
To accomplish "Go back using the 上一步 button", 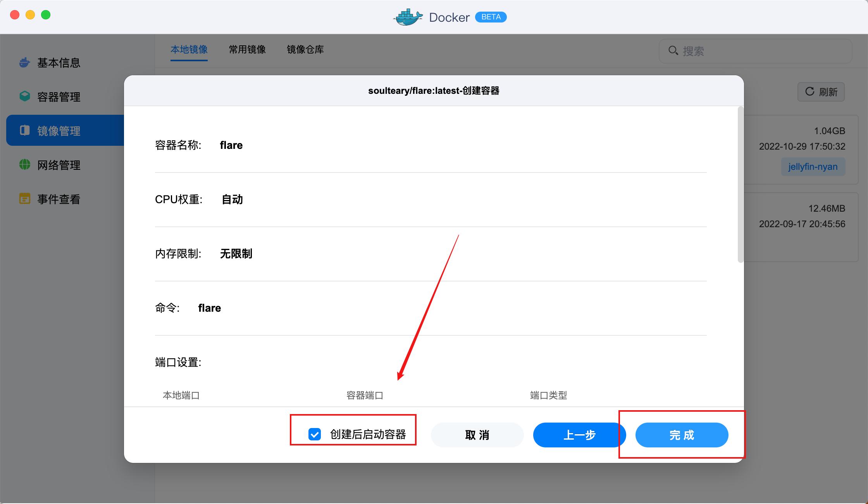I will 579,435.
